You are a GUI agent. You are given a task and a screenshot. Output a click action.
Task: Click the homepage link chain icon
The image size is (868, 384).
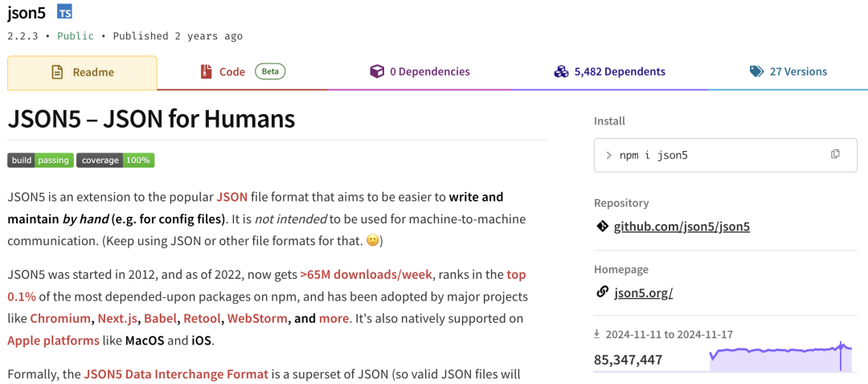(x=602, y=292)
